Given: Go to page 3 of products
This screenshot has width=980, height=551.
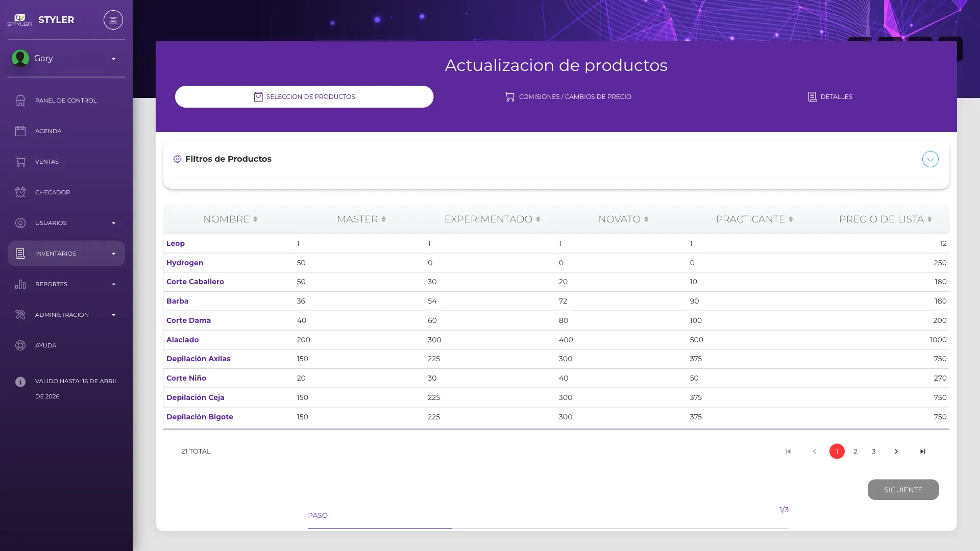Looking at the screenshot, I should pos(873,452).
